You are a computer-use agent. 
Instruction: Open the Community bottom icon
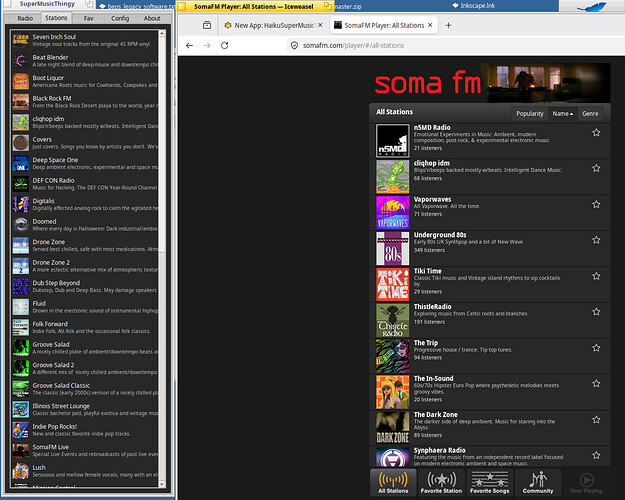point(538,482)
